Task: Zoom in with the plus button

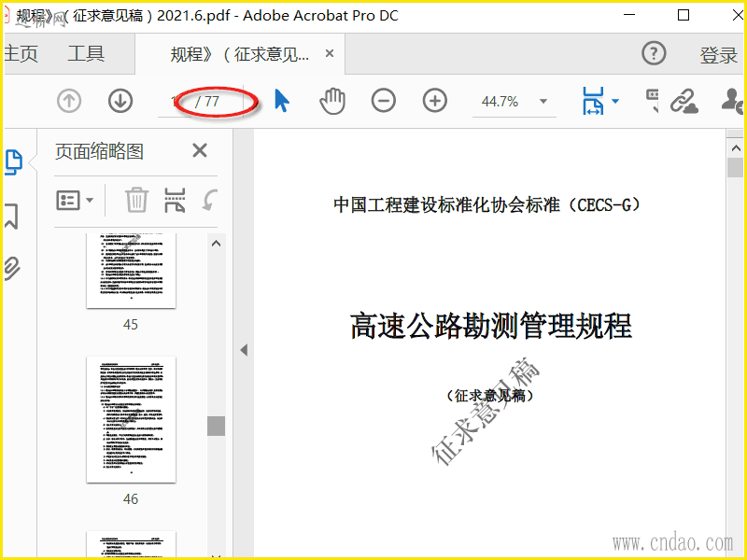Action: (435, 101)
